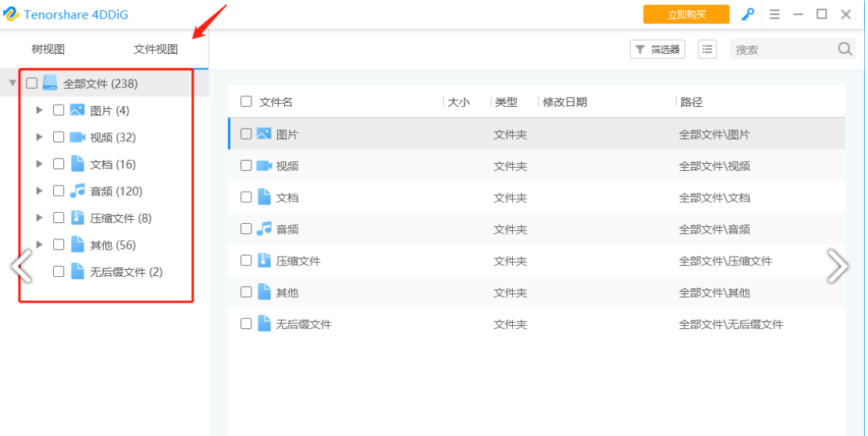The width and height of the screenshot is (868, 436).
Task: Click the file icon in the 其他 table row
Action: coord(264,292)
